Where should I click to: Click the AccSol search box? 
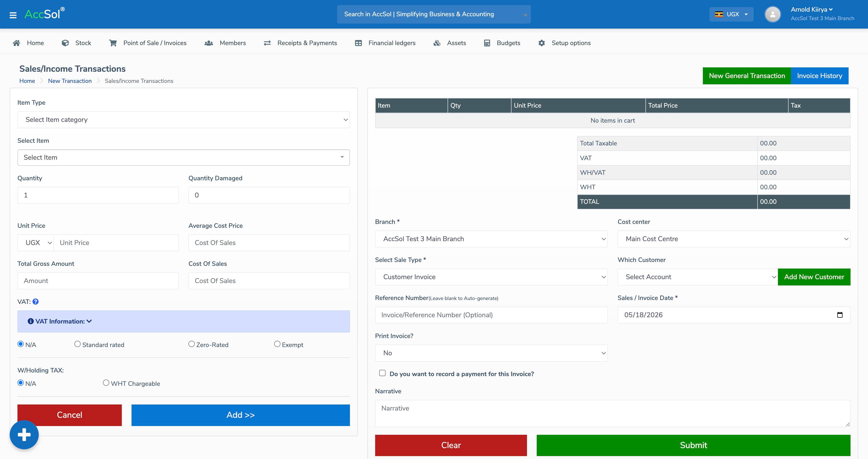(x=434, y=14)
